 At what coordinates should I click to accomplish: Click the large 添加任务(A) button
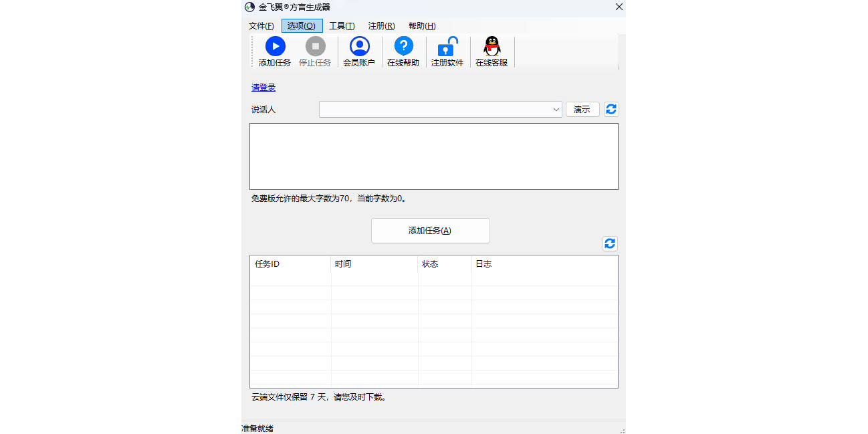[431, 231]
